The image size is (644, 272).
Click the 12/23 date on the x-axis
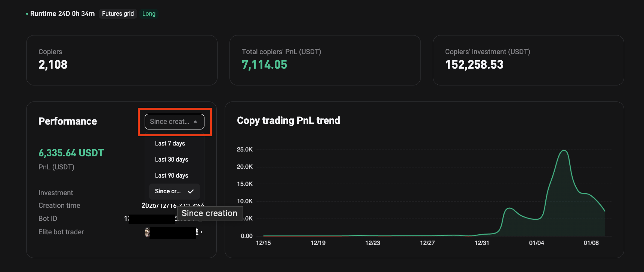[x=373, y=243]
